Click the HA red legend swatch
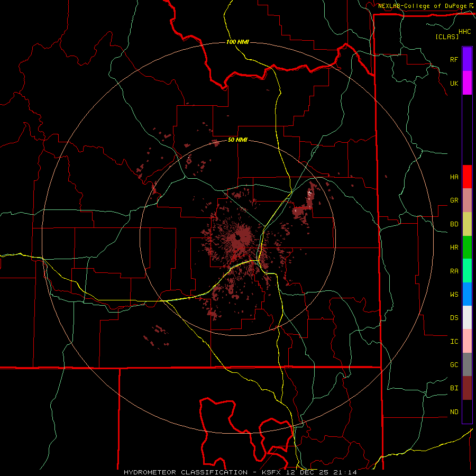 click(x=467, y=177)
